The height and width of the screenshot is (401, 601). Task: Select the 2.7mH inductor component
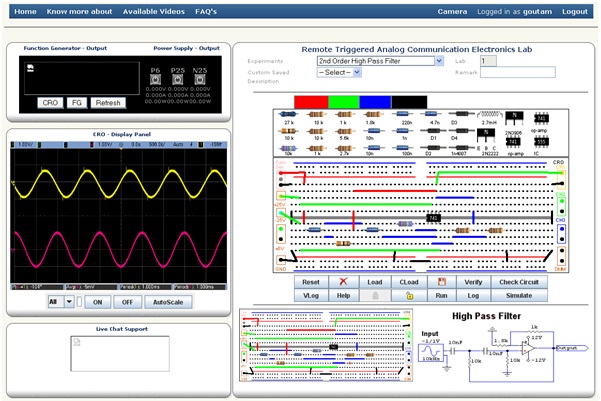click(488, 115)
